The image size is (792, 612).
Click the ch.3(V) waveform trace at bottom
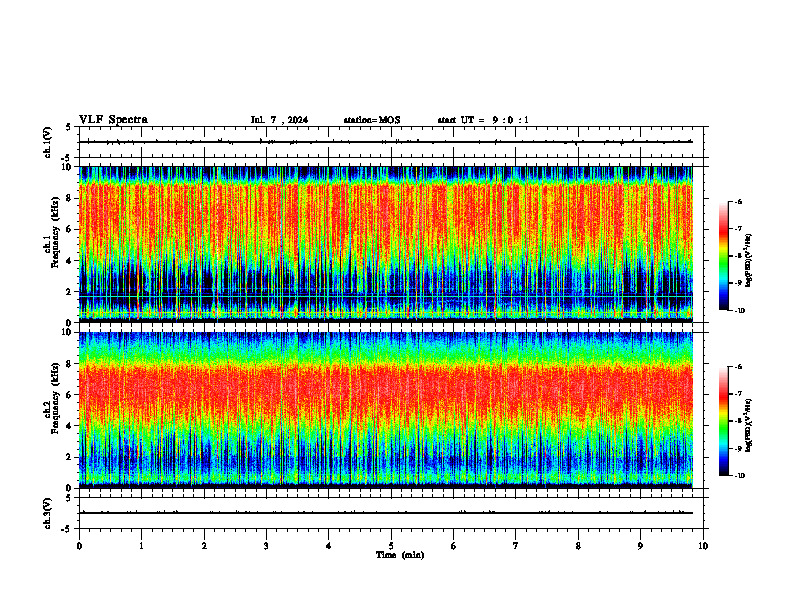386,513
